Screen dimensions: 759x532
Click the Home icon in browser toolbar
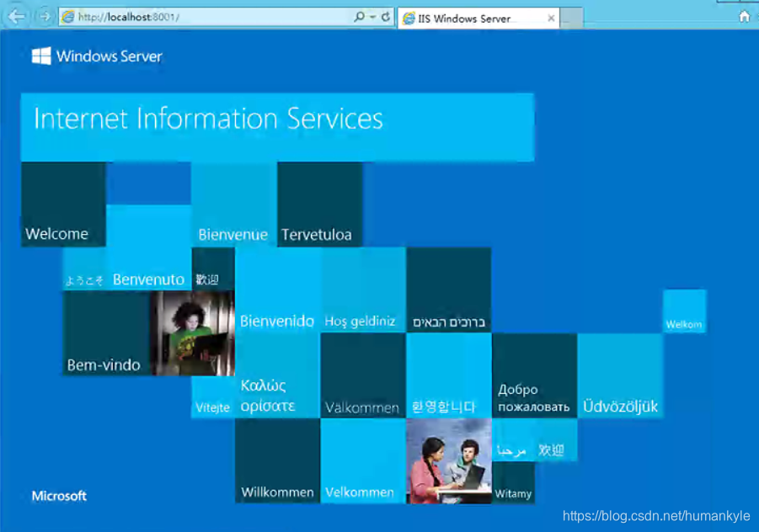point(745,17)
